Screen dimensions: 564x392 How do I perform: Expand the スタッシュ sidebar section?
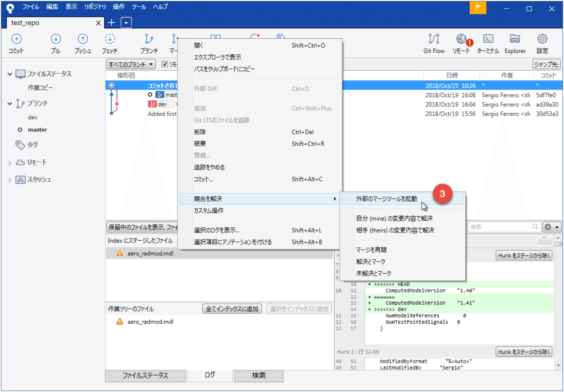coord(10,180)
